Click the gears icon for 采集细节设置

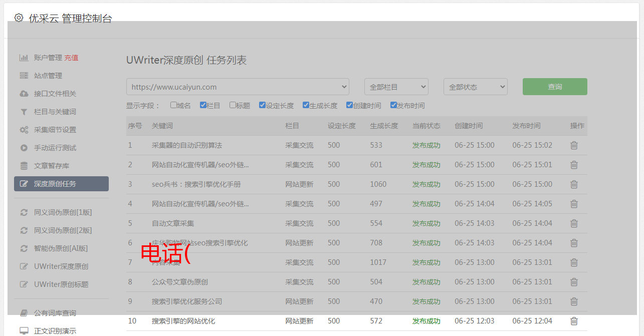pos(24,130)
